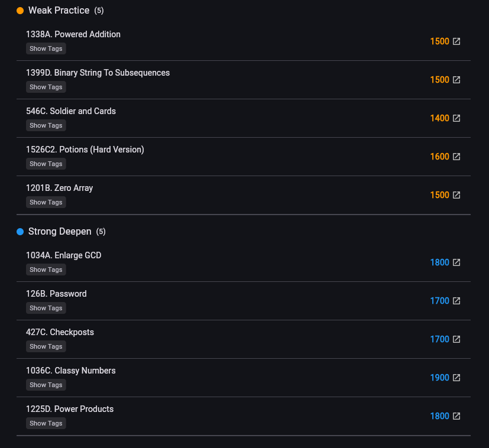Viewport: 489px width, 448px height.
Task: Toggle Show Tags under Soldier and Cards
Action: (x=46, y=125)
